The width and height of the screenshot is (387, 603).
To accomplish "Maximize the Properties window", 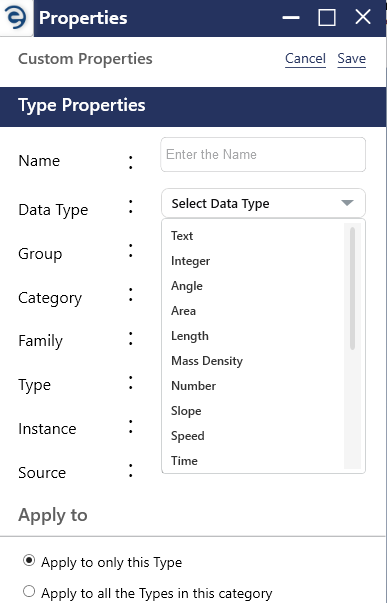I will [327, 18].
